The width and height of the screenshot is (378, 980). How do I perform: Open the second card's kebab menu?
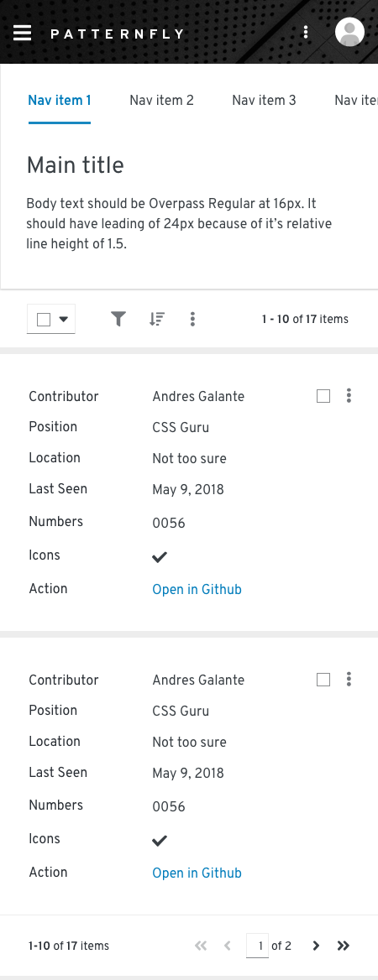pyautogui.click(x=349, y=680)
